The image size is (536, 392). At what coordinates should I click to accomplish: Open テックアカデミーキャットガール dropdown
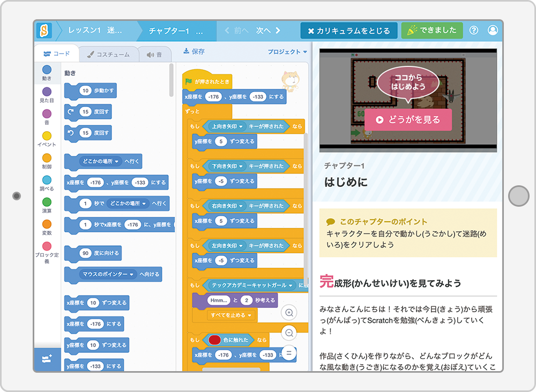pos(252,285)
